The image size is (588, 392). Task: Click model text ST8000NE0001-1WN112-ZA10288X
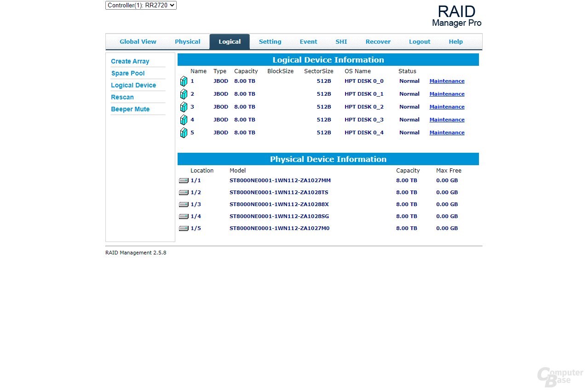pos(279,204)
